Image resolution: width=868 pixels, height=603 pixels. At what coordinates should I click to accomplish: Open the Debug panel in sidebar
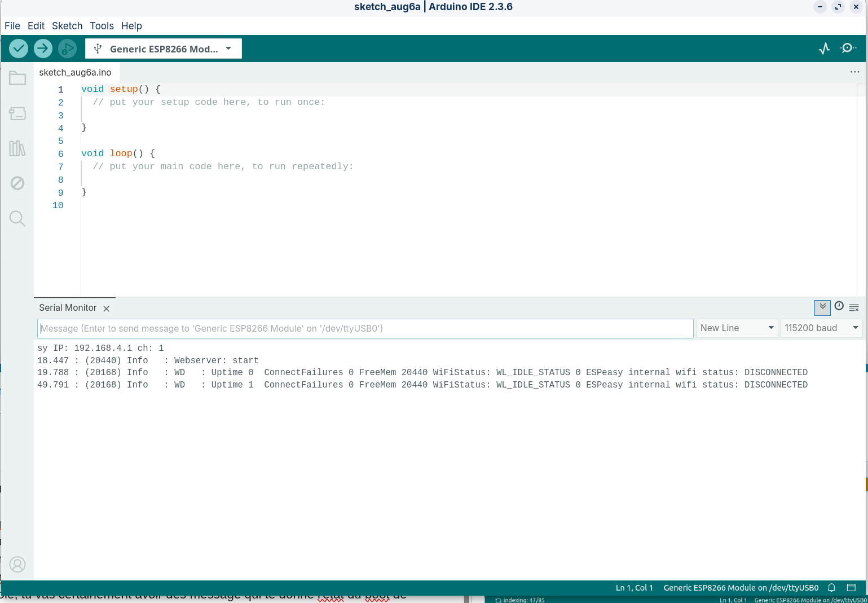pyautogui.click(x=17, y=183)
